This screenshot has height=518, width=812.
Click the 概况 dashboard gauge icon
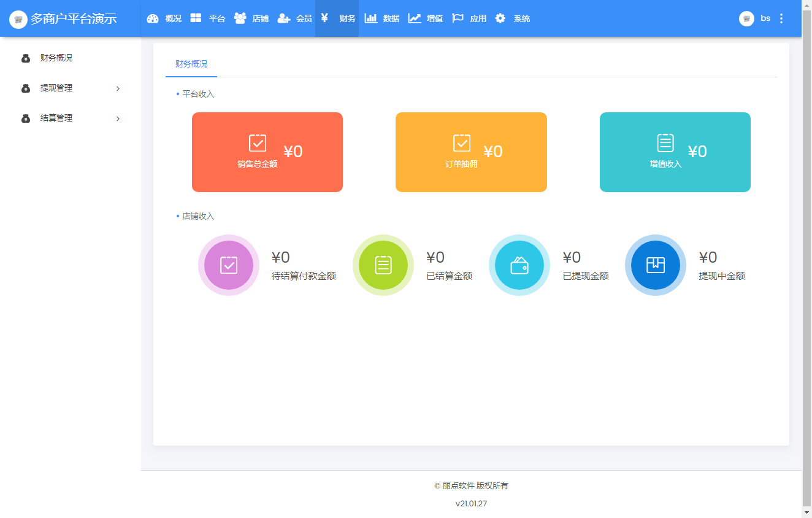153,18
